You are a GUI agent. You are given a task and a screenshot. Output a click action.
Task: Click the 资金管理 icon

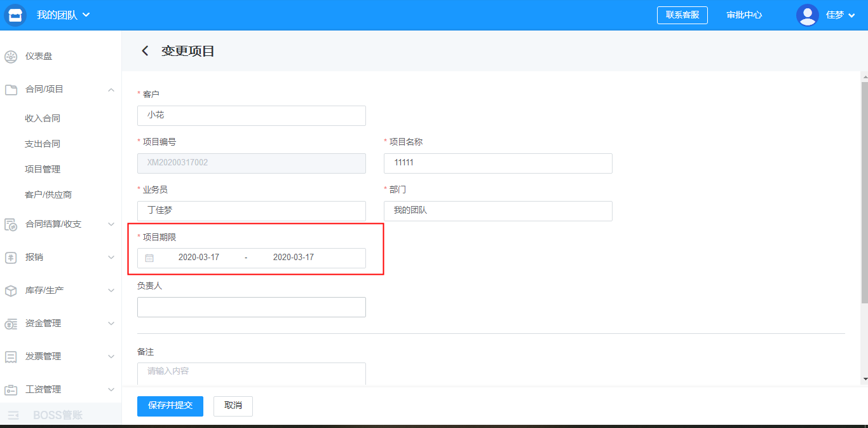11,324
